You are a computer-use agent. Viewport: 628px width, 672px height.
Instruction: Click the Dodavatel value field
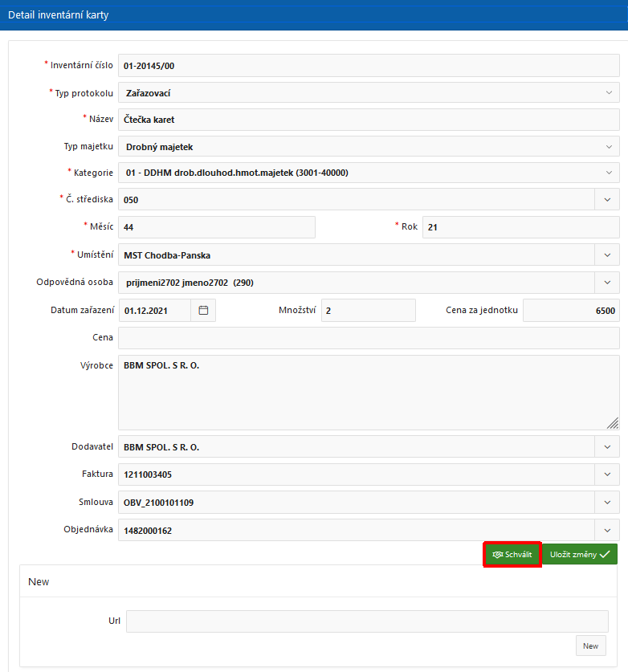pyautogui.click(x=357, y=447)
